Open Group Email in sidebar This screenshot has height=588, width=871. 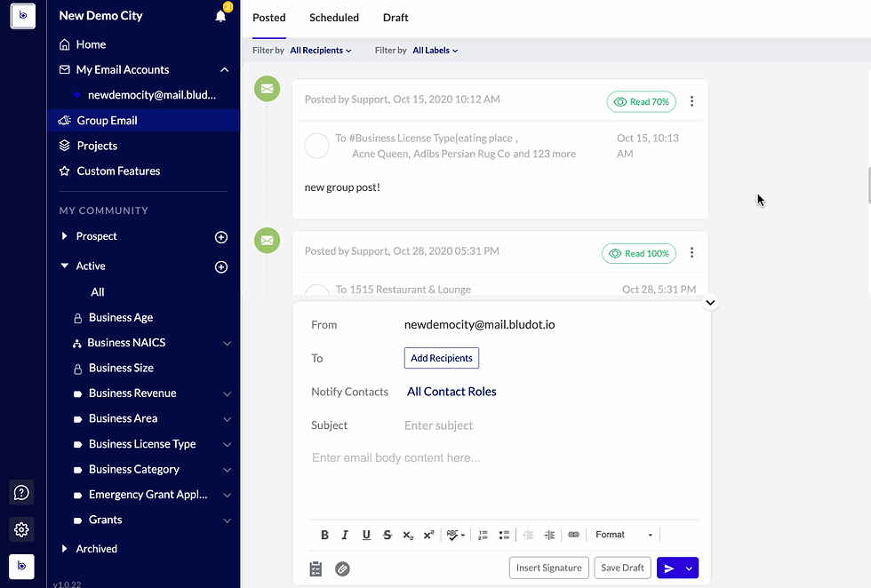click(x=143, y=121)
